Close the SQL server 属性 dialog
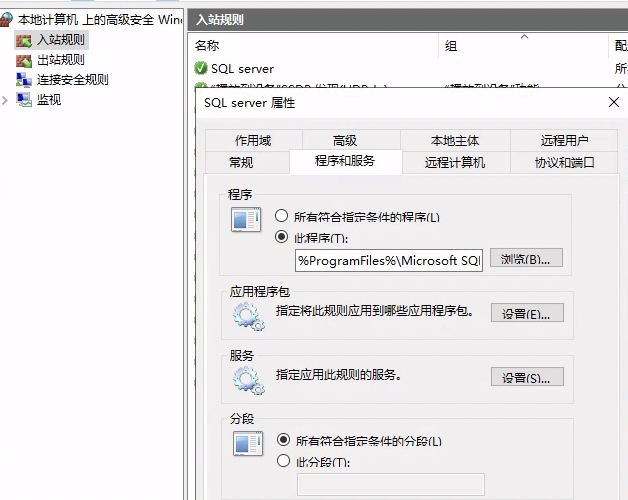 614,102
